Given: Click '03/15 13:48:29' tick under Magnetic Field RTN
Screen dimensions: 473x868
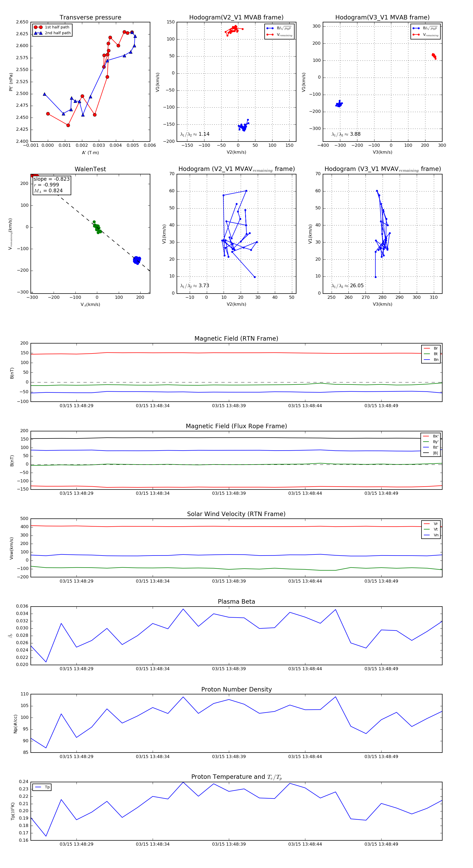Looking at the screenshot, I should [76, 406].
